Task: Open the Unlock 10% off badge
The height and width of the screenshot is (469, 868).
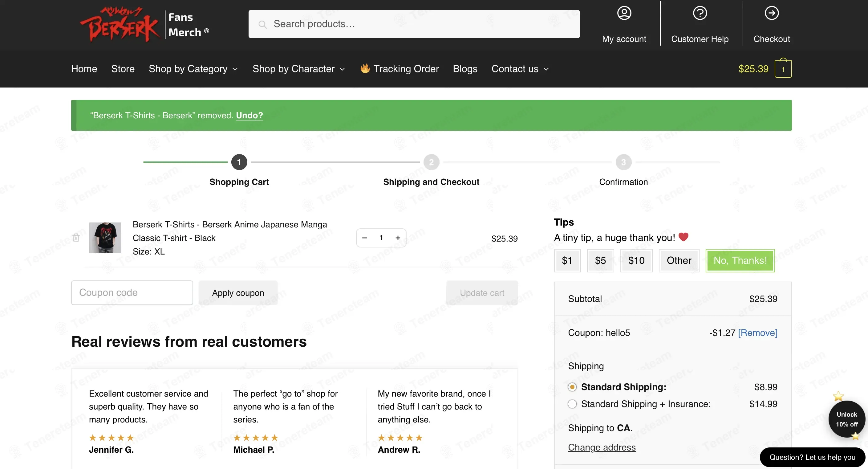Action: [846, 419]
